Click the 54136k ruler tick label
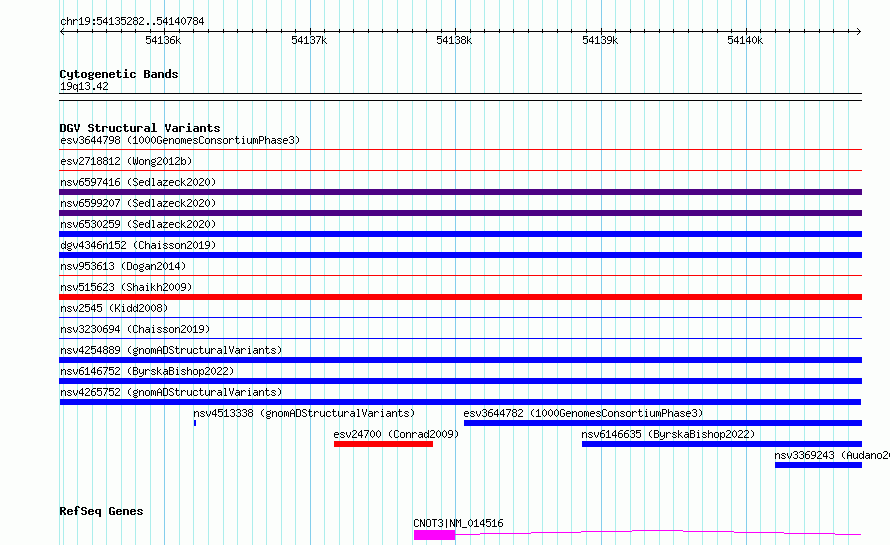890x545 pixels. [x=163, y=40]
